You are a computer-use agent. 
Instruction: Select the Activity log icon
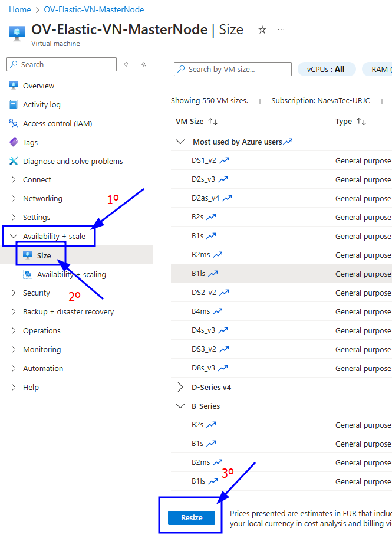point(14,104)
